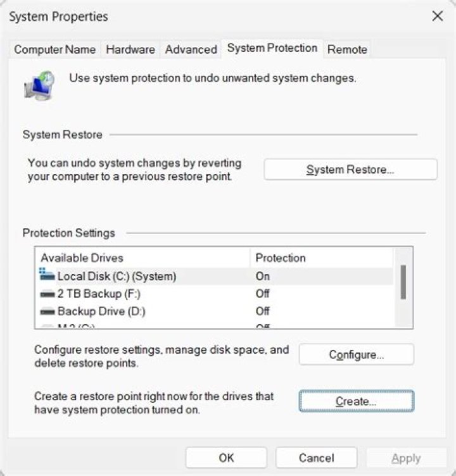
Task: Click the Protection column header
Action: pyautogui.click(x=281, y=258)
